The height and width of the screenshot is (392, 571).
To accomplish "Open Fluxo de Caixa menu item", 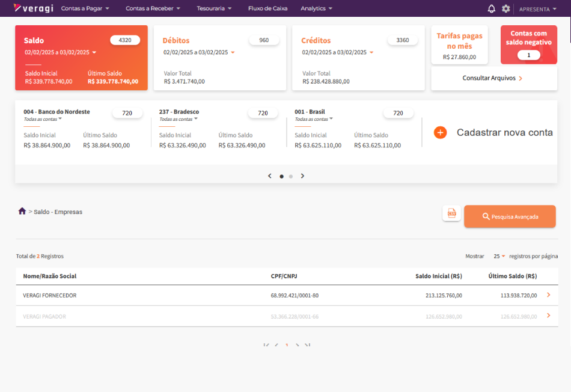I will (x=267, y=8).
